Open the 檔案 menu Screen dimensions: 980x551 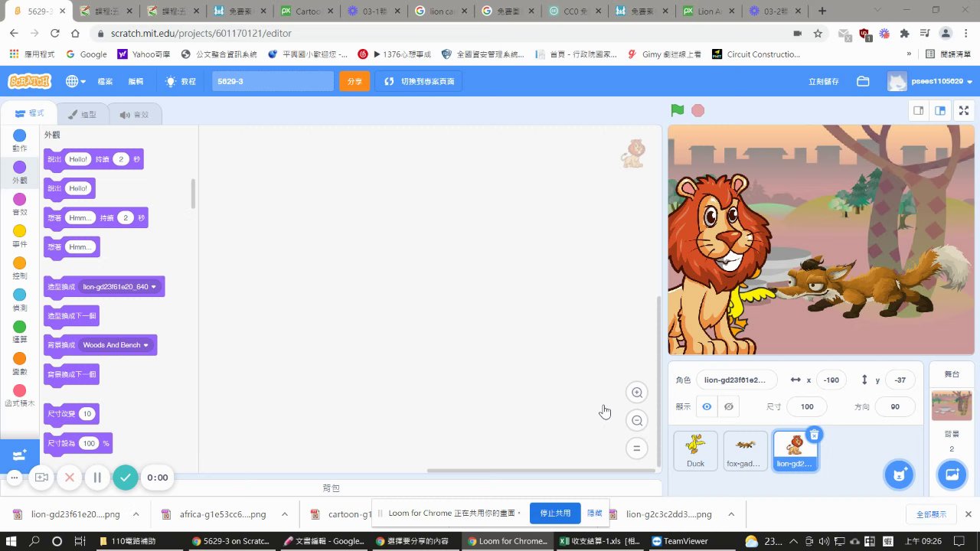105,81
